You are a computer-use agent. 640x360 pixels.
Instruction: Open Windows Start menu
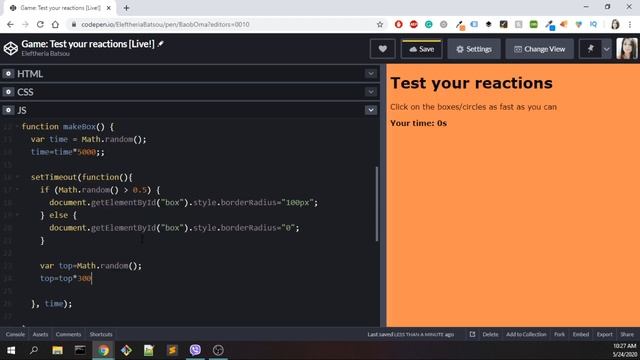pos(11,350)
